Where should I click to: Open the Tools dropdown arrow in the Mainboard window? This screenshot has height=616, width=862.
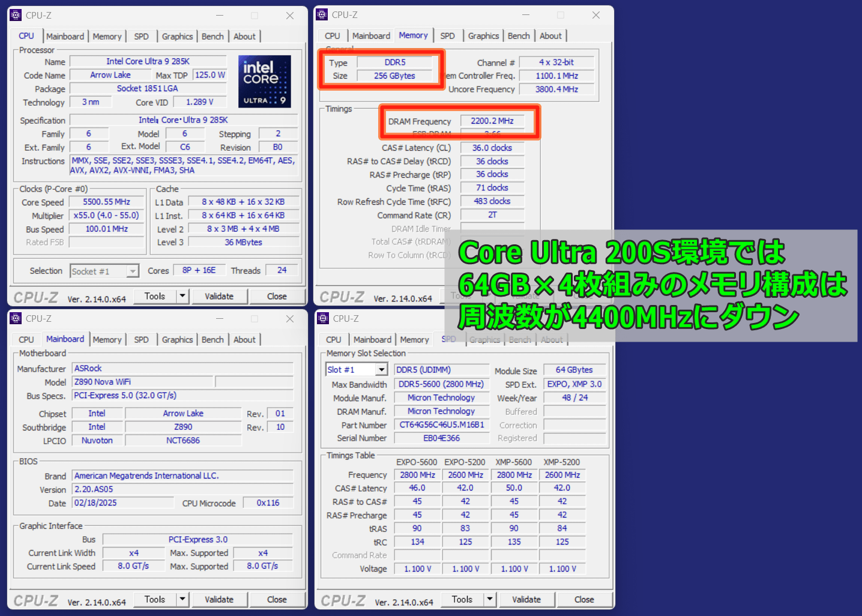pos(182,599)
